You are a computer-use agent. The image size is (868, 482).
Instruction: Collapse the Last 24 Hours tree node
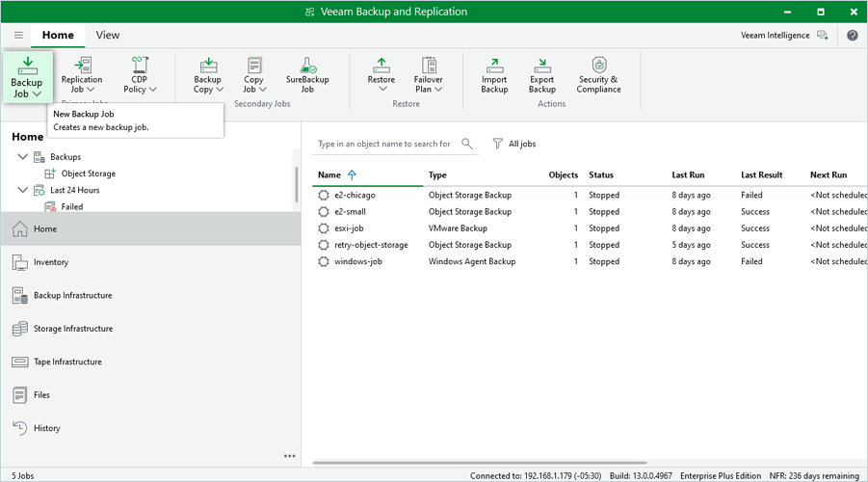(x=23, y=190)
